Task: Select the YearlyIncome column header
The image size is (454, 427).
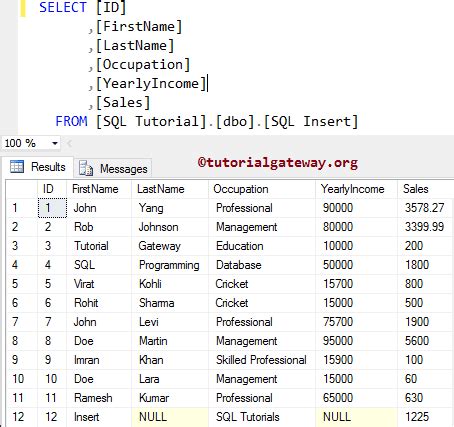Action: click(356, 189)
